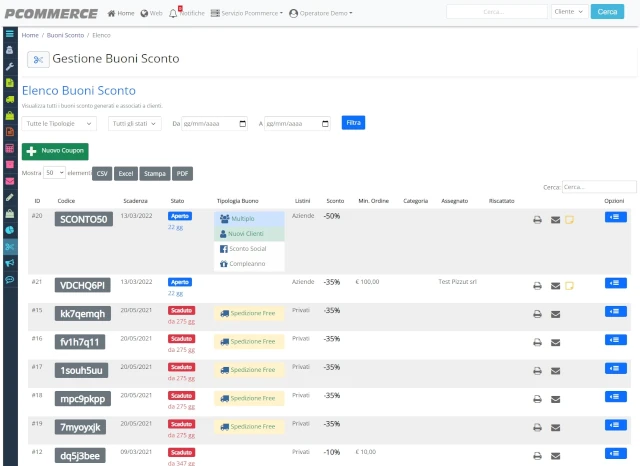Click the Nuovi Clienti coupon type label
Viewport: 640px width, 466px height.
249,234
